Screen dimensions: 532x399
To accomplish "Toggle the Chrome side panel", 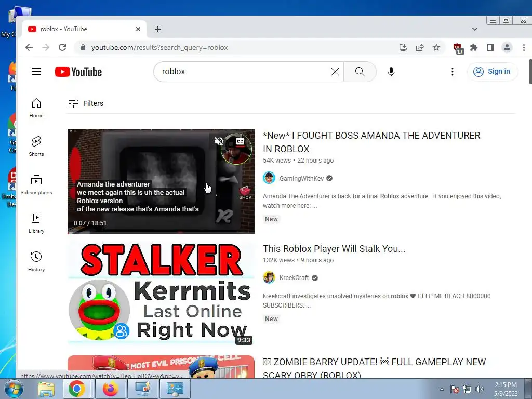I will click(490, 47).
